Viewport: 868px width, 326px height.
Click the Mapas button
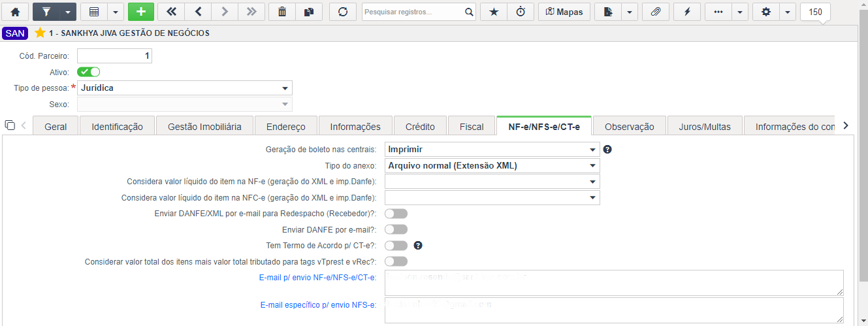pos(564,12)
